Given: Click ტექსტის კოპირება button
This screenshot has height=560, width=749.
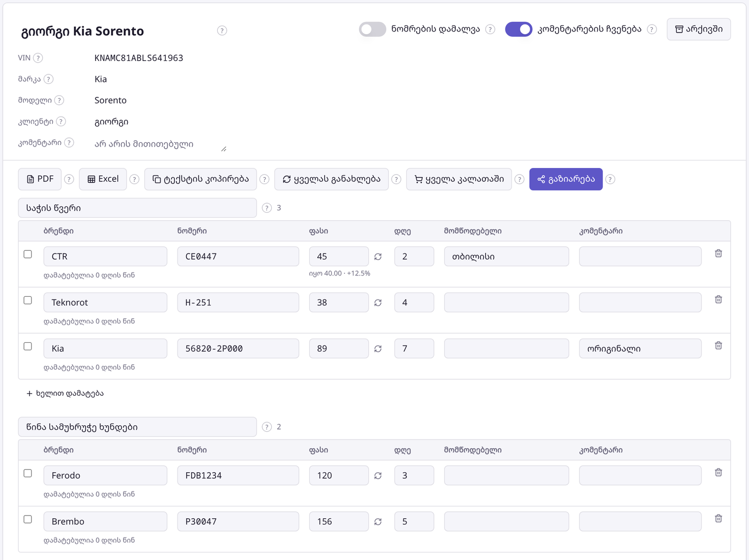Looking at the screenshot, I should pos(201,179).
